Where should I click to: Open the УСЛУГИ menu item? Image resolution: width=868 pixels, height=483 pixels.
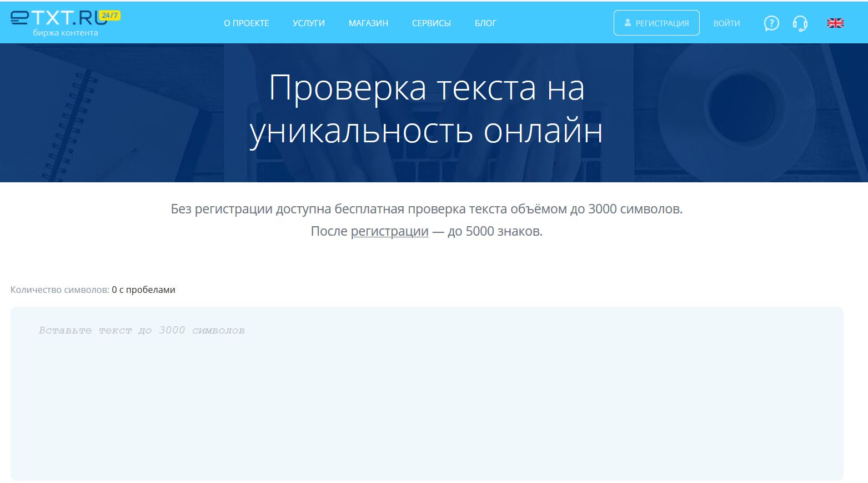(x=308, y=23)
